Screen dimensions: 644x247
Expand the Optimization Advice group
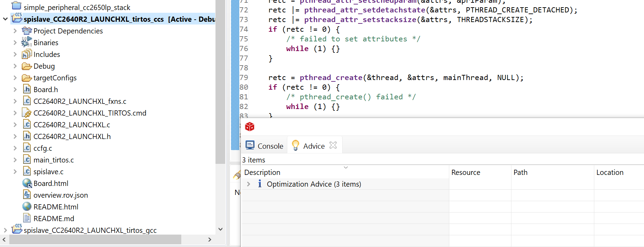point(248,184)
